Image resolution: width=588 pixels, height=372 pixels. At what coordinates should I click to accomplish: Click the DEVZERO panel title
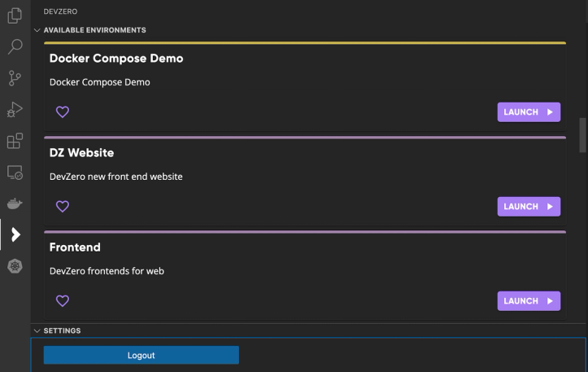pyautogui.click(x=60, y=11)
